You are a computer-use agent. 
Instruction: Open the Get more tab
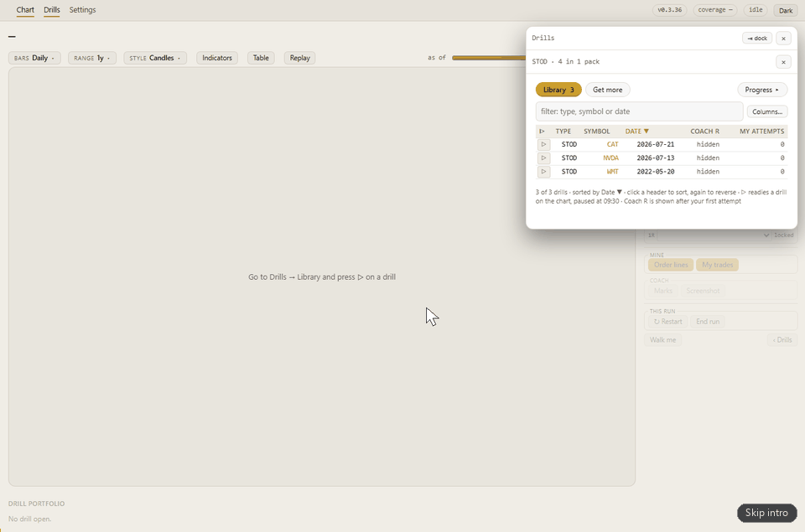click(608, 90)
